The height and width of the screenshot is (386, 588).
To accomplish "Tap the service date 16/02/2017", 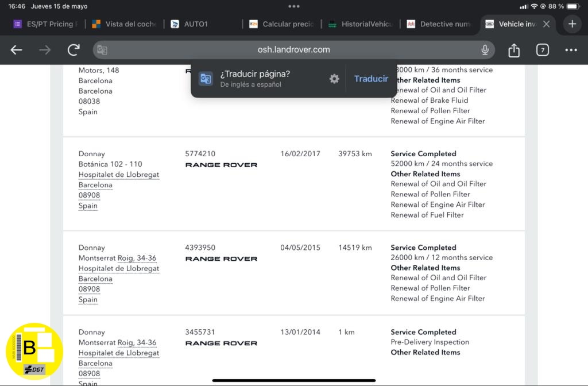I will pos(300,154).
